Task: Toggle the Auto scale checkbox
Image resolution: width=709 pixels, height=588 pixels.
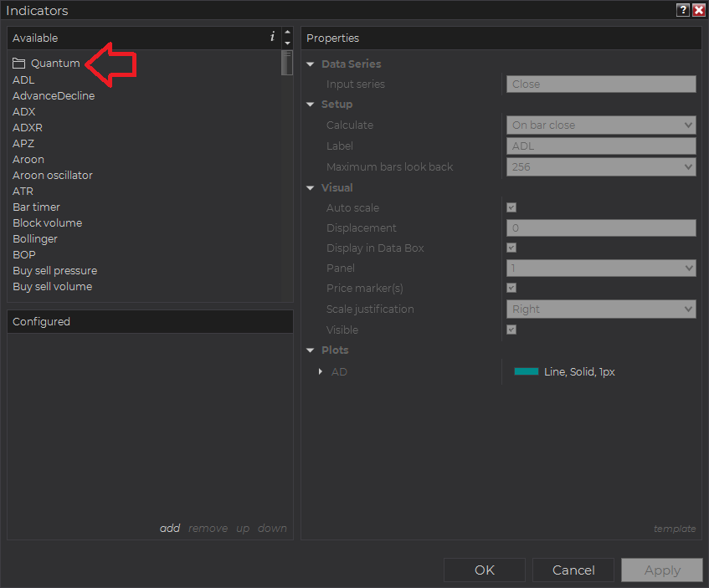Action: pyautogui.click(x=511, y=207)
